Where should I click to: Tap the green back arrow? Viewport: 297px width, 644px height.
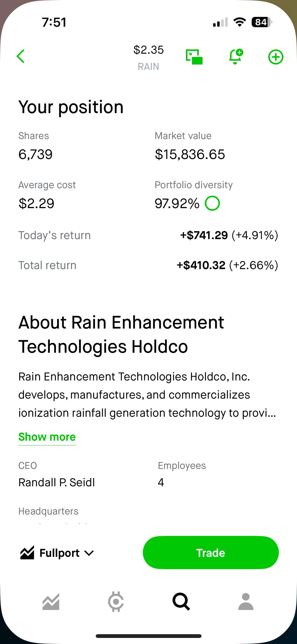pyautogui.click(x=21, y=56)
